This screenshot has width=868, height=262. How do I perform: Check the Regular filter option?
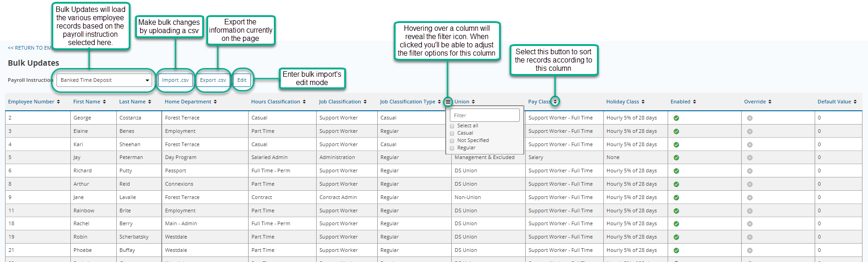pos(452,148)
